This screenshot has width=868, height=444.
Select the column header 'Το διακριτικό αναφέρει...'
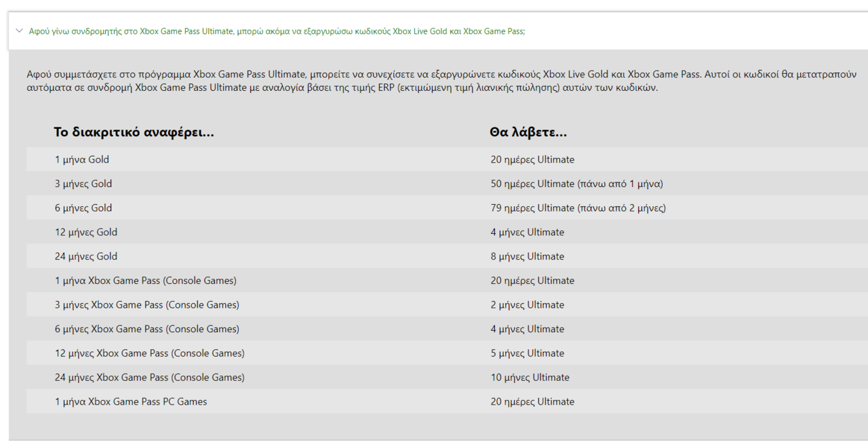coord(134,132)
